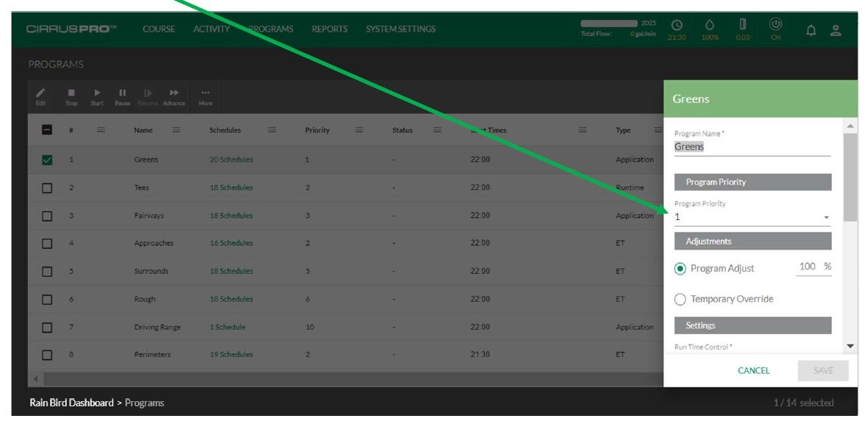Click the CANCEL button

coord(753,371)
